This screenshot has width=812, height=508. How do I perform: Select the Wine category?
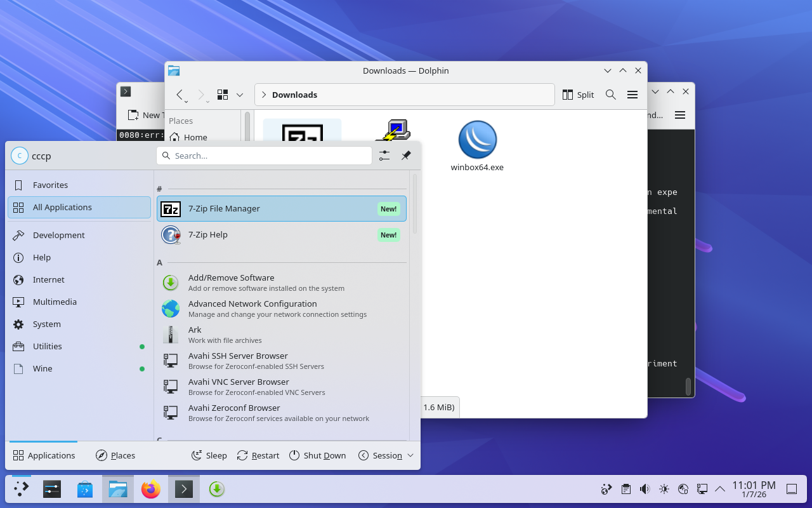click(43, 368)
